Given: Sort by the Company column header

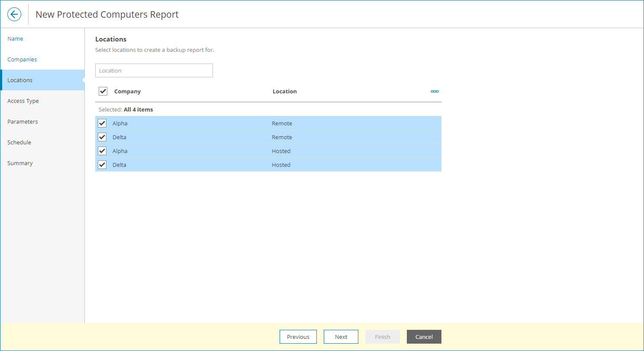Looking at the screenshot, I should coord(127,91).
